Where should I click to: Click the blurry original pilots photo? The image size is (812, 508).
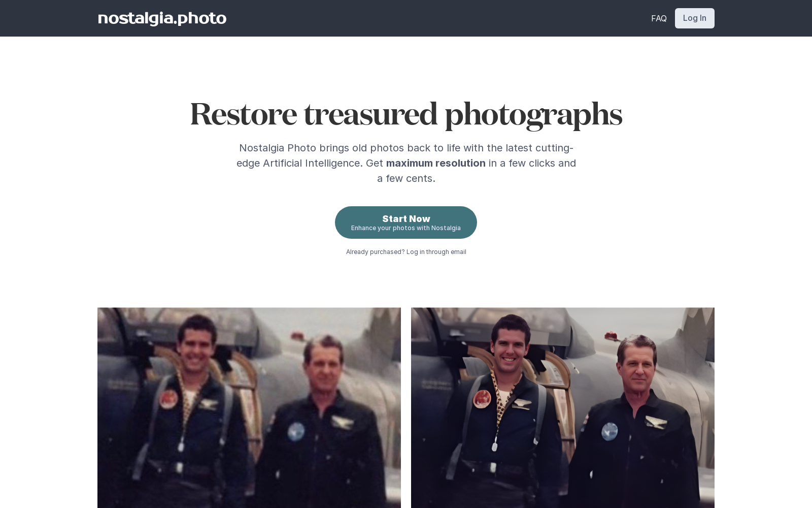point(249,407)
